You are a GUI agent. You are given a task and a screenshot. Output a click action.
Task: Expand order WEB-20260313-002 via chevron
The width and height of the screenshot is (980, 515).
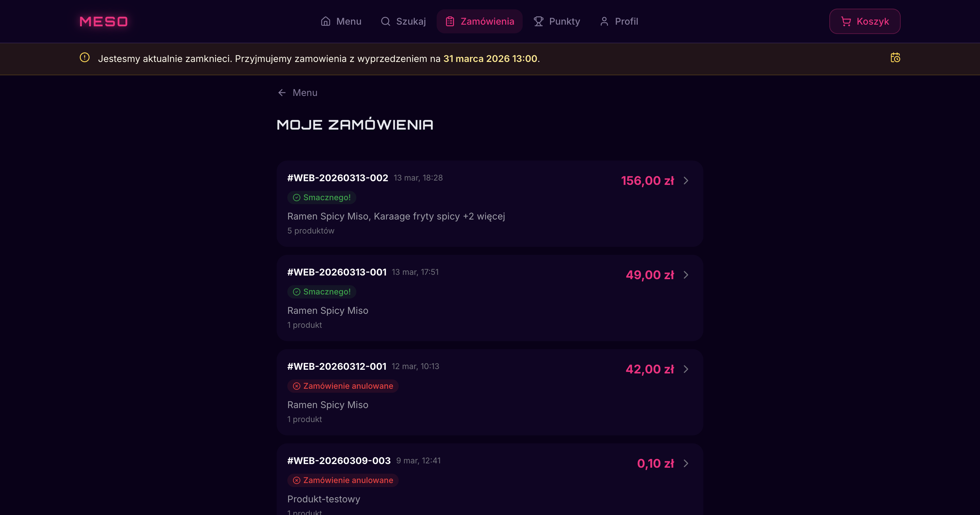[686, 181]
